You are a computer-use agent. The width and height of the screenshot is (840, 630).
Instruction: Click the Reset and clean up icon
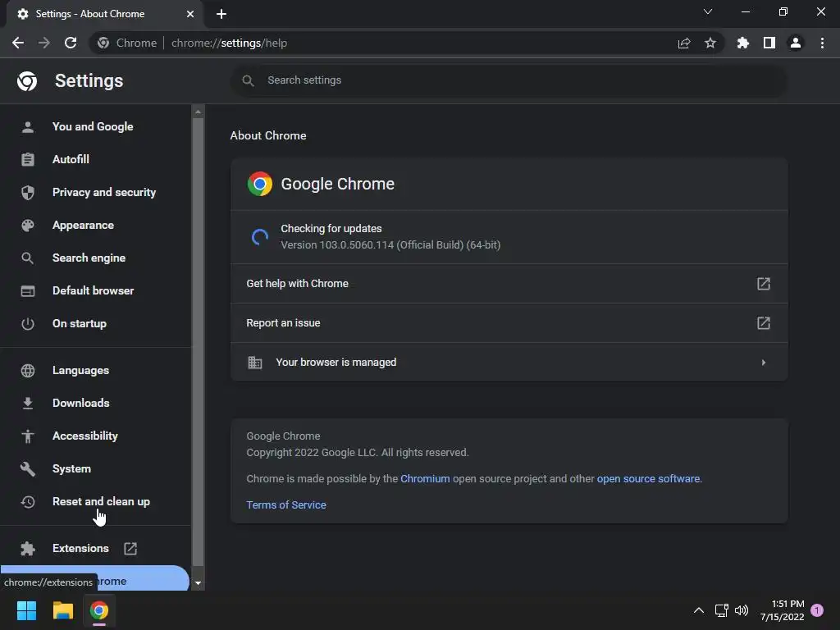(x=27, y=502)
